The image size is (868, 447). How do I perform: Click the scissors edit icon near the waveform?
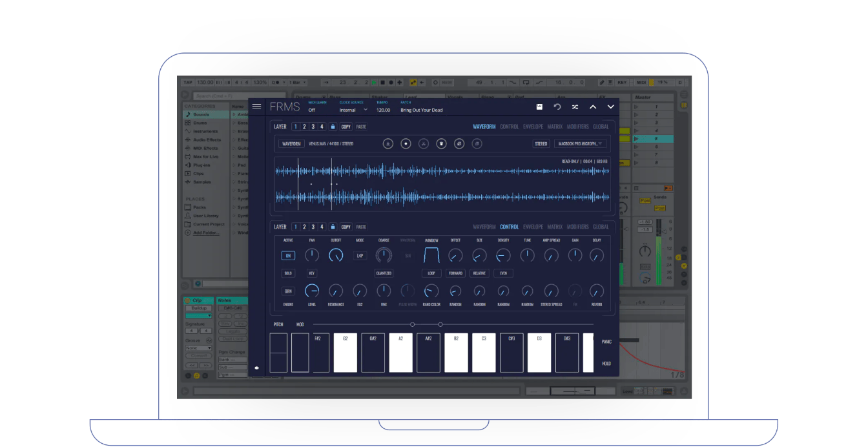[424, 143]
